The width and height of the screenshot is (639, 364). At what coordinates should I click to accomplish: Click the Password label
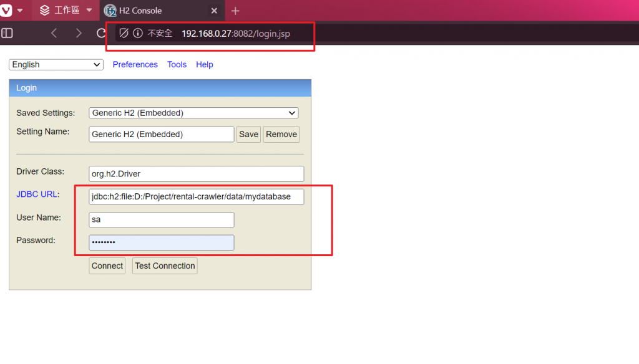[x=36, y=240]
